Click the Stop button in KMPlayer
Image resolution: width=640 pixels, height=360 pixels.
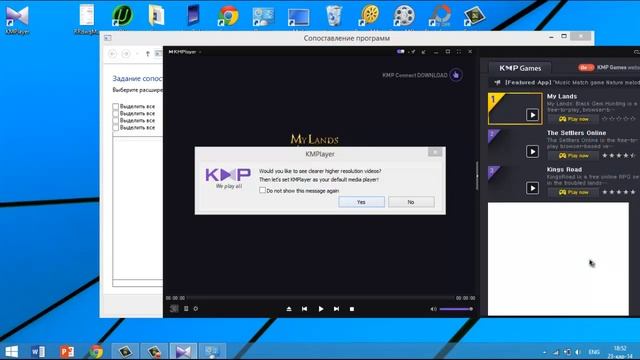tap(352, 309)
